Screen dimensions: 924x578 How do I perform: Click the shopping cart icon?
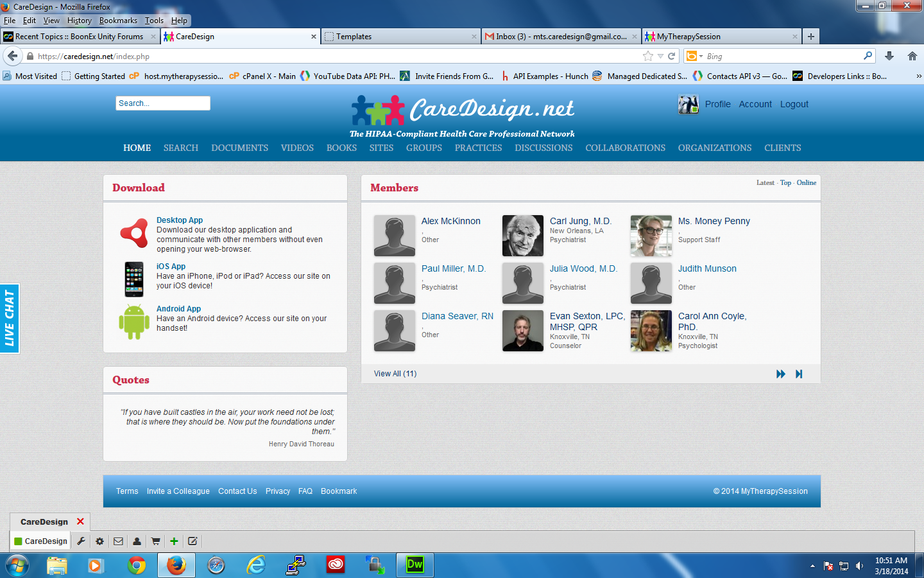coord(155,541)
